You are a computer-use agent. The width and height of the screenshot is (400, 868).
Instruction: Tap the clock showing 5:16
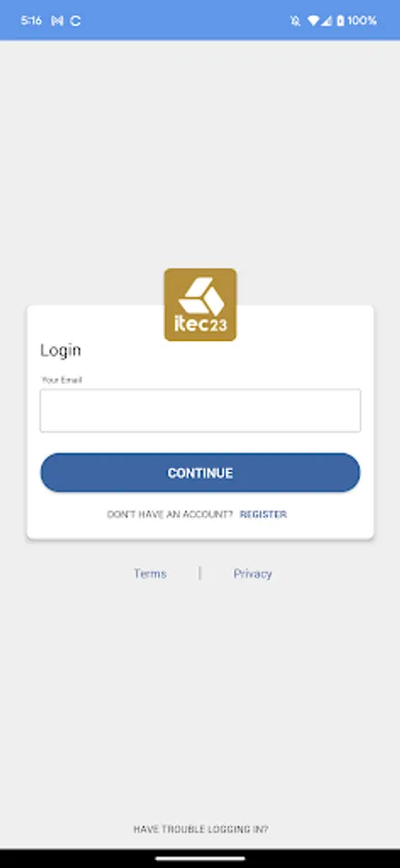[31, 21]
